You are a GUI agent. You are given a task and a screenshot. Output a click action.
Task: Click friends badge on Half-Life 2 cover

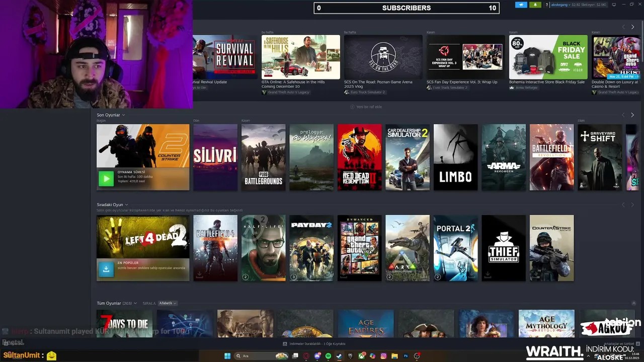coord(246,277)
